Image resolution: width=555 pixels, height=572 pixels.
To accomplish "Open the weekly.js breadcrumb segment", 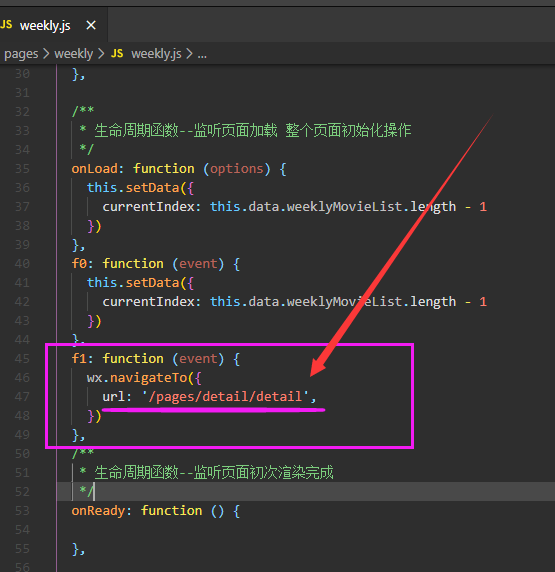I will (156, 54).
